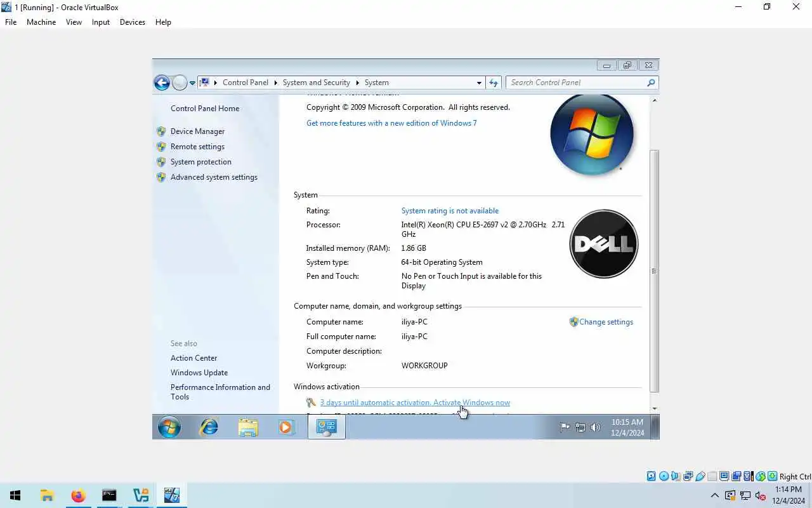Click the Dell logo image
This screenshot has width=812, height=508.
(x=603, y=244)
